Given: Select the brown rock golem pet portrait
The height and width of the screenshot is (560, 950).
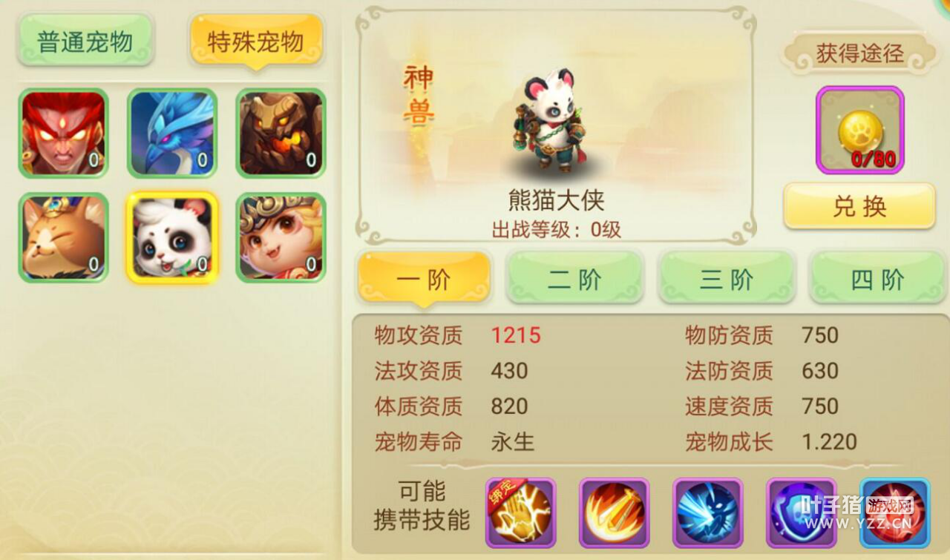Looking at the screenshot, I should [281, 133].
